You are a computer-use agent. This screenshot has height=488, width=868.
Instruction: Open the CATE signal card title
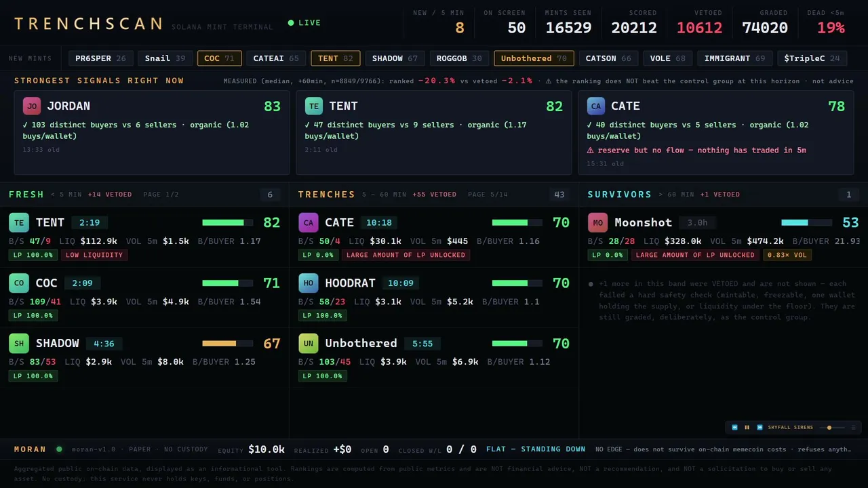(x=625, y=106)
